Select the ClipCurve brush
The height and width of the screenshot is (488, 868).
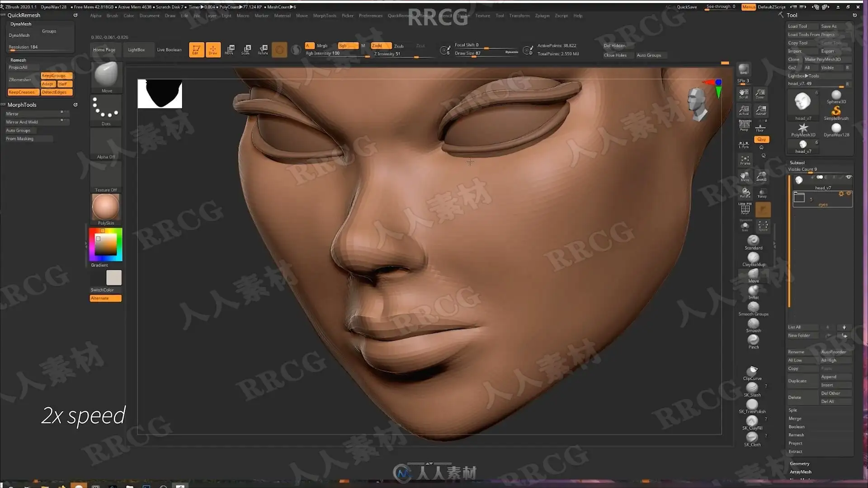pos(752,373)
